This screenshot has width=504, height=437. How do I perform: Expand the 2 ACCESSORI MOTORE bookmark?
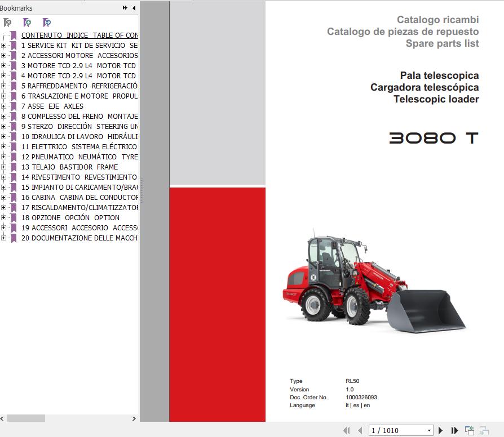click(x=3, y=56)
